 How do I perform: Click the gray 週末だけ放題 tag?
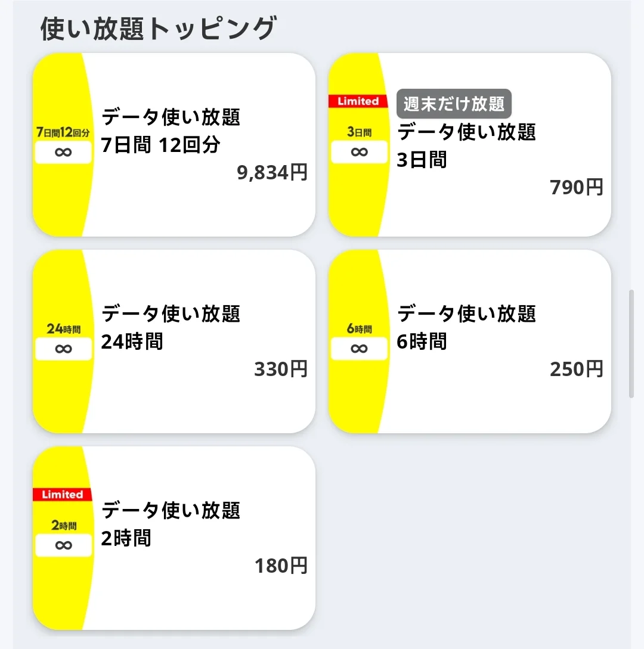454,104
